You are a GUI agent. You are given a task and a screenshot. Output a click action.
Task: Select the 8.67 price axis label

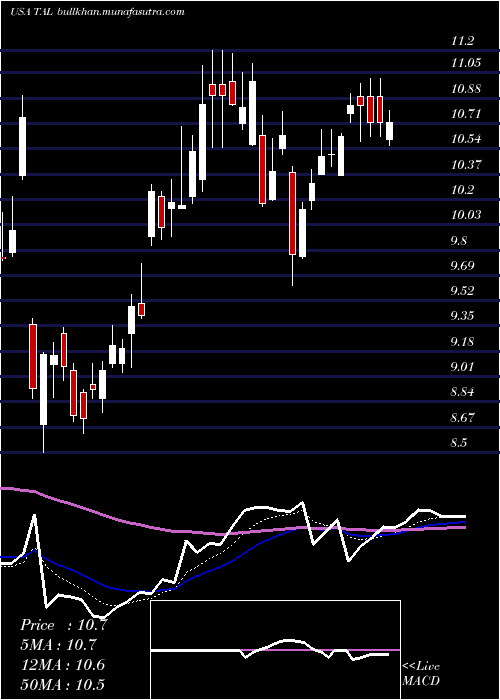(462, 418)
